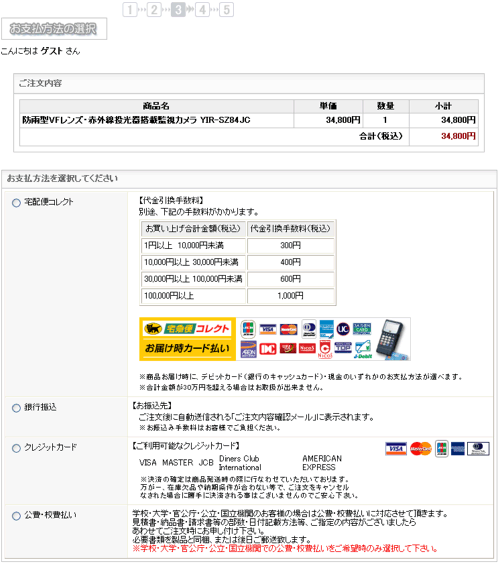The width and height of the screenshot is (500, 564).
Task: Click the red 34,800円 total amount
Action: [x=458, y=136]
